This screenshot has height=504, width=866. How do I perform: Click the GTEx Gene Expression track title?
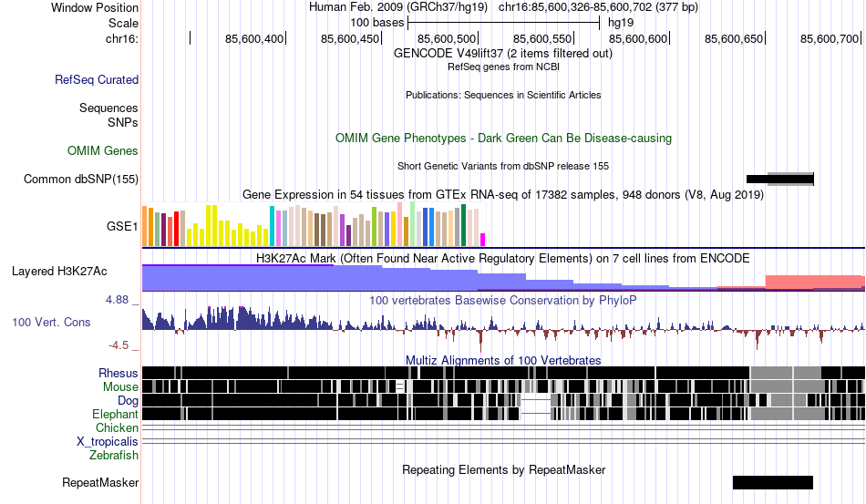(x=503, y=195)
